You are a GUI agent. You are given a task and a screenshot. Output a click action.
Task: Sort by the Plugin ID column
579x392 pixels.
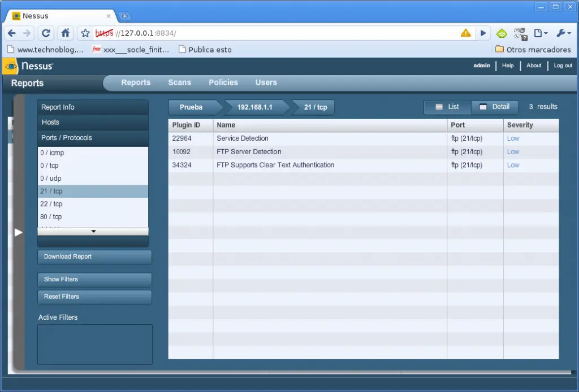[x=191, y=125]
